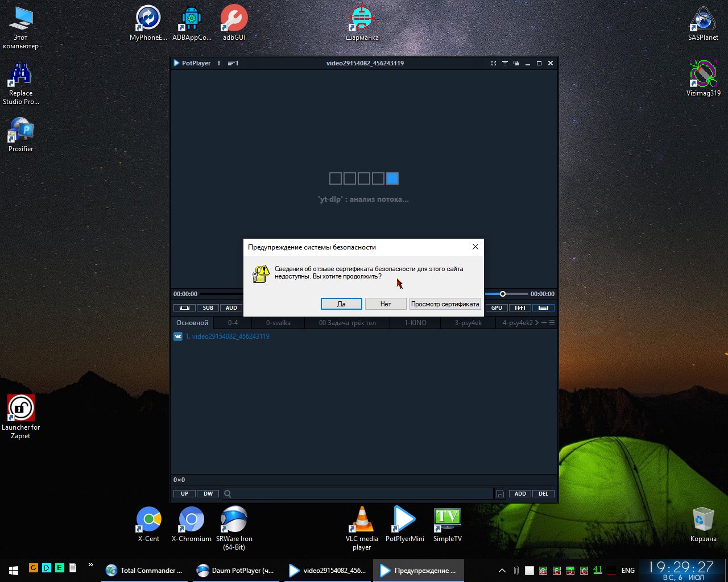Image resolution: width=728 pixels, height=582 pixels.
Task: Click the VK icon next to playlist item
Action: coord(178,336)
